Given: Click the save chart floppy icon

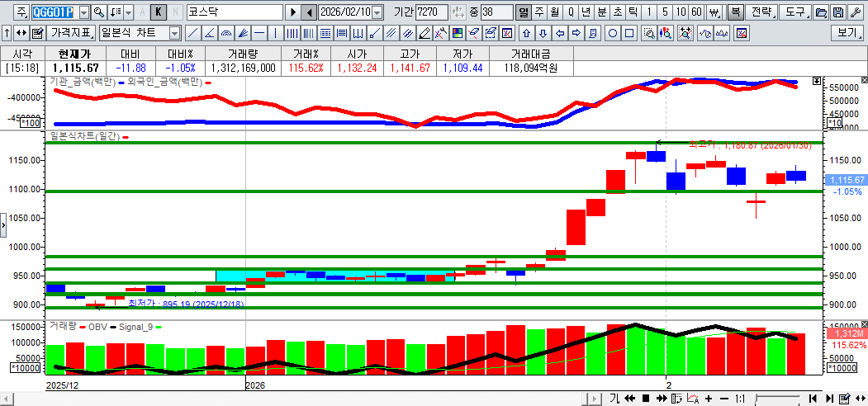Looking at the screenshot, I should click(x=837, y=12).
